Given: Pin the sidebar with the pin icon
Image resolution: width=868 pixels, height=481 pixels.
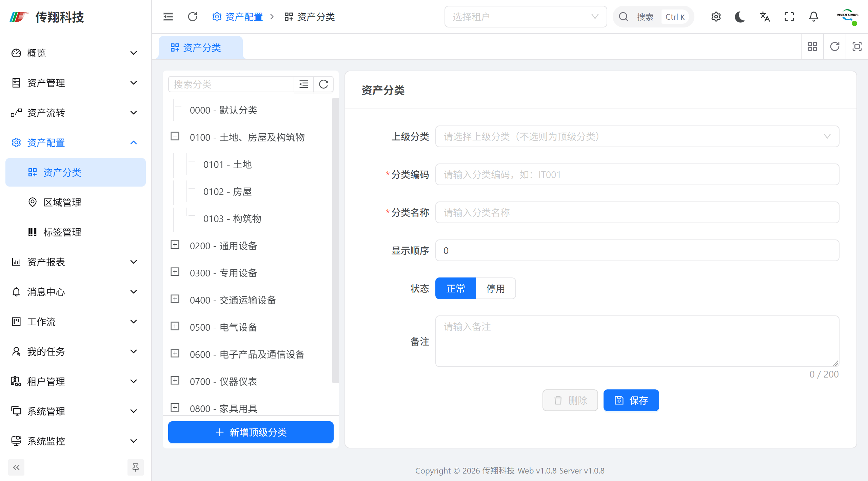Looking at the screenshot, I should click(136, 467).
